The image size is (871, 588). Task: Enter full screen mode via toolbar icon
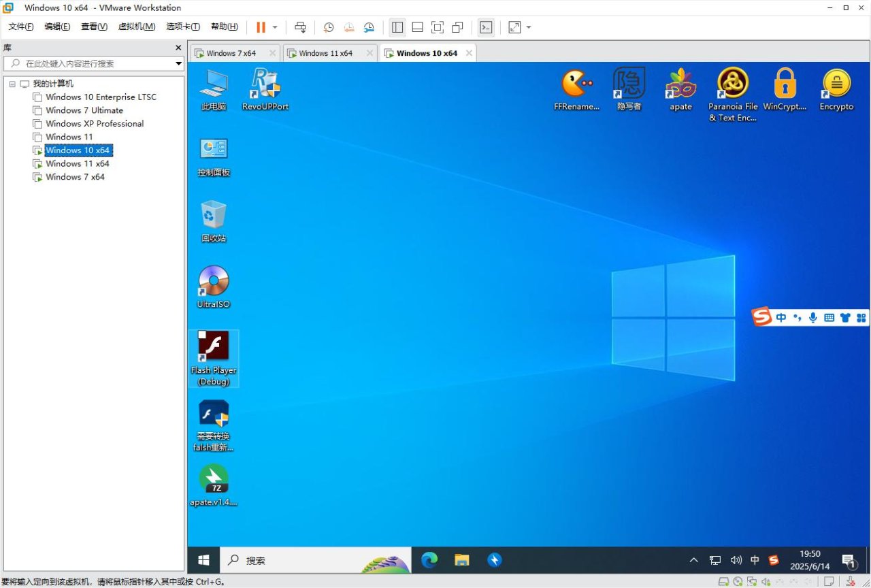(x=438, y=27)
